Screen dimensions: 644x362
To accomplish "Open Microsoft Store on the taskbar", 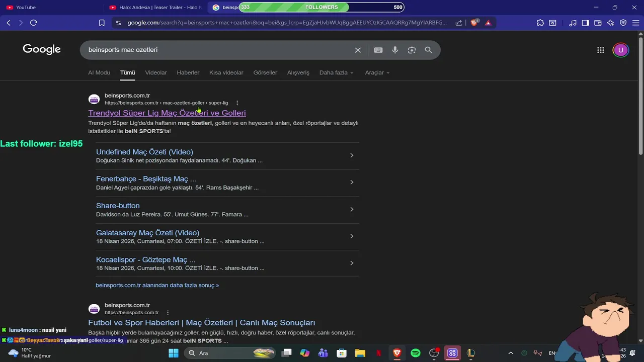I will coord(342,353).
